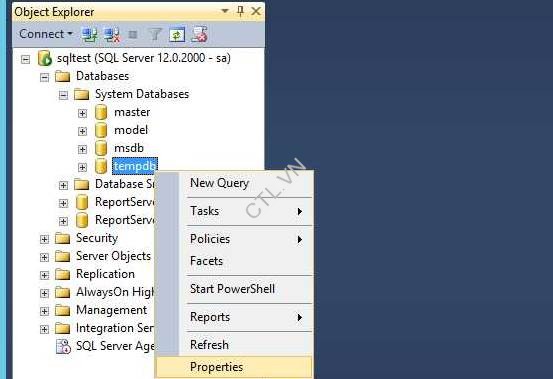Select the Replication tree label
This screenshot has height=379, width=553.
[x=105, y=274]
